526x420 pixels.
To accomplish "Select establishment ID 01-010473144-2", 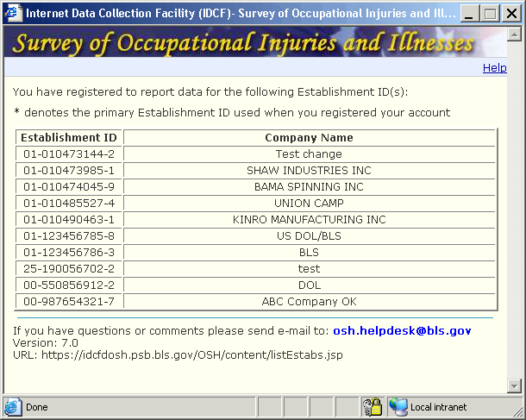I will tap(69, 154).
